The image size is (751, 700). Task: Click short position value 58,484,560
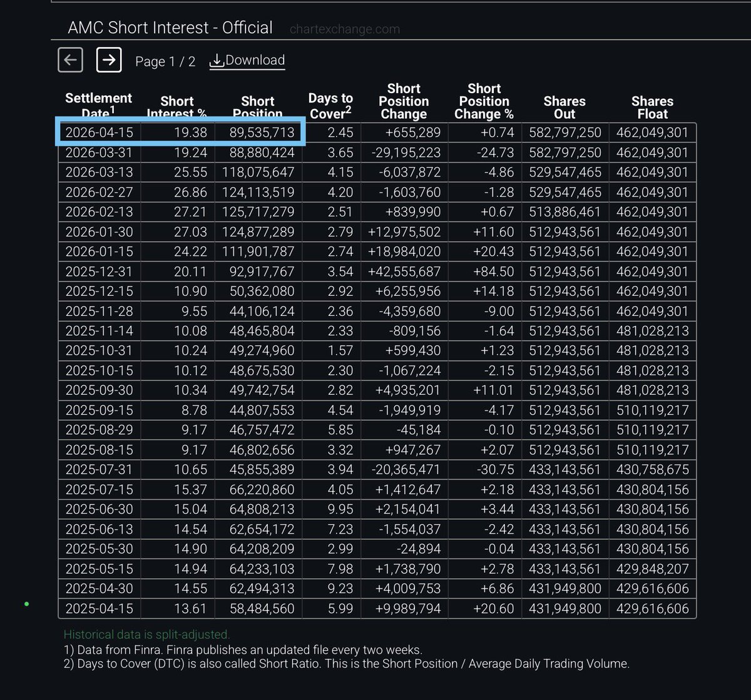pyautogui.click(x=262, y=609)
